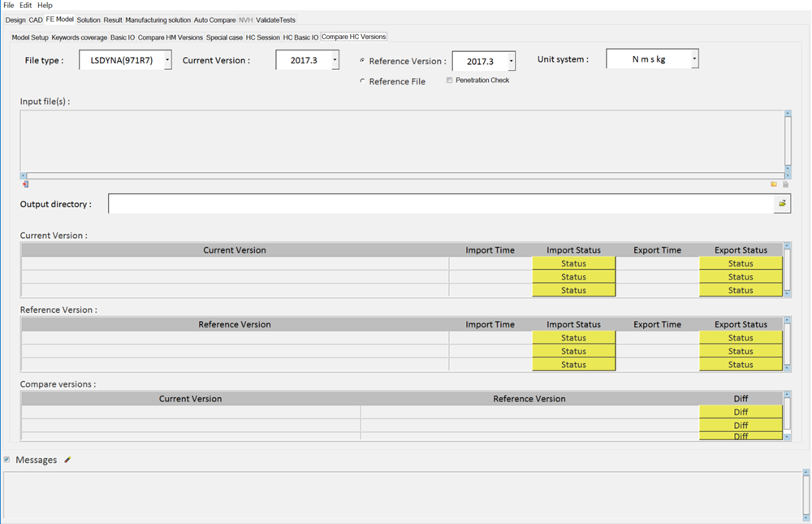Open the File type dropdown
The width and height of the screenshot is (812, 524).
(166, 60)
